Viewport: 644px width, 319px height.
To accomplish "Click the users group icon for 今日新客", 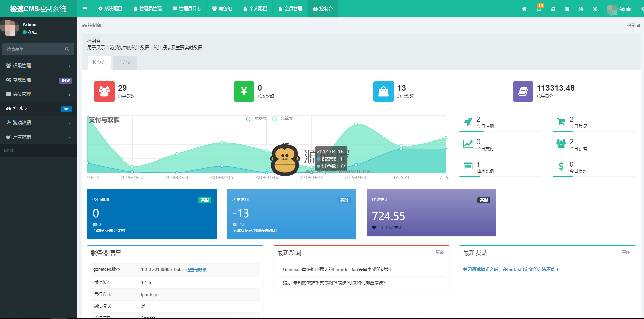I will coord(561,144).
